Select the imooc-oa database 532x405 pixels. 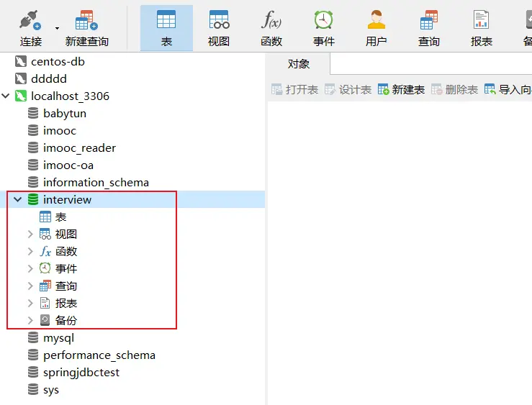(x=68, y=165)
